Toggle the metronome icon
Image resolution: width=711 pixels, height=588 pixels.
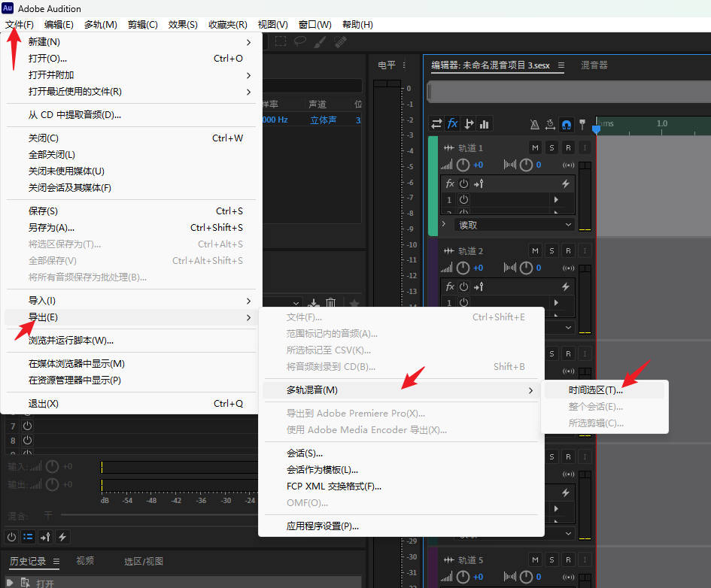coord(535,124)
